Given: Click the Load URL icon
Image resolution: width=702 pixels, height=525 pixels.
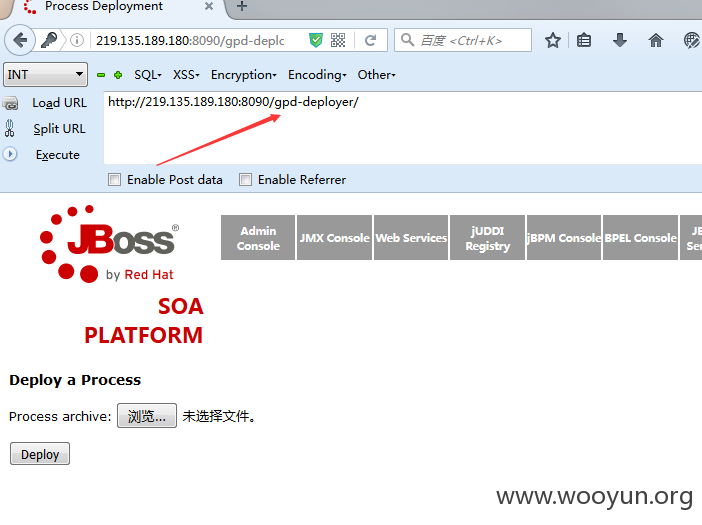Looking at the screenshot, I should [11, 103].
